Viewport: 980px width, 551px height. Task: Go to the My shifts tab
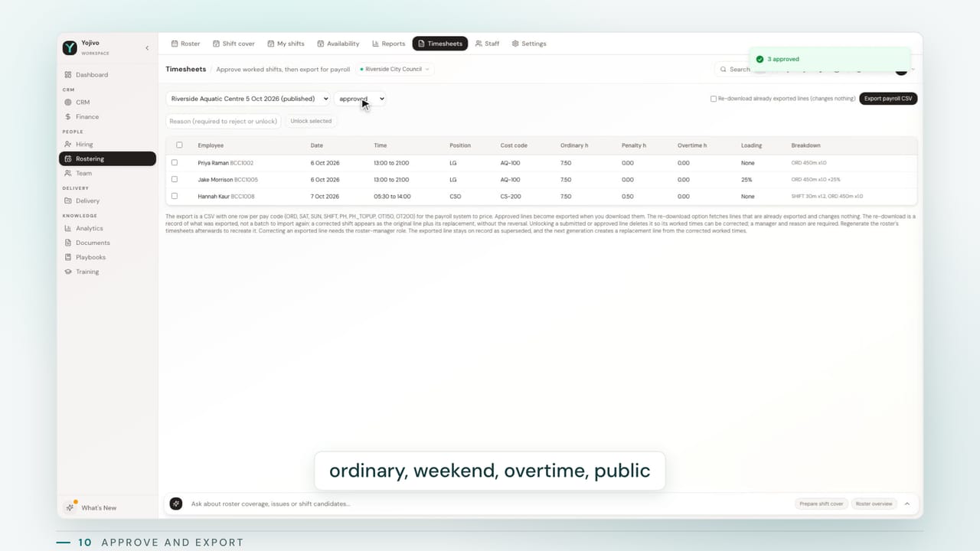coord(286,44)
